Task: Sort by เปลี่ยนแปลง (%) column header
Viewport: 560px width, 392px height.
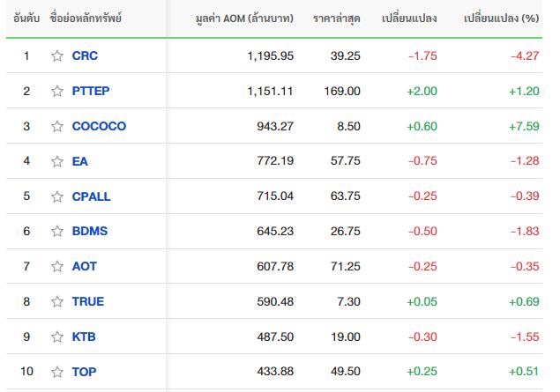Action: 502,18
